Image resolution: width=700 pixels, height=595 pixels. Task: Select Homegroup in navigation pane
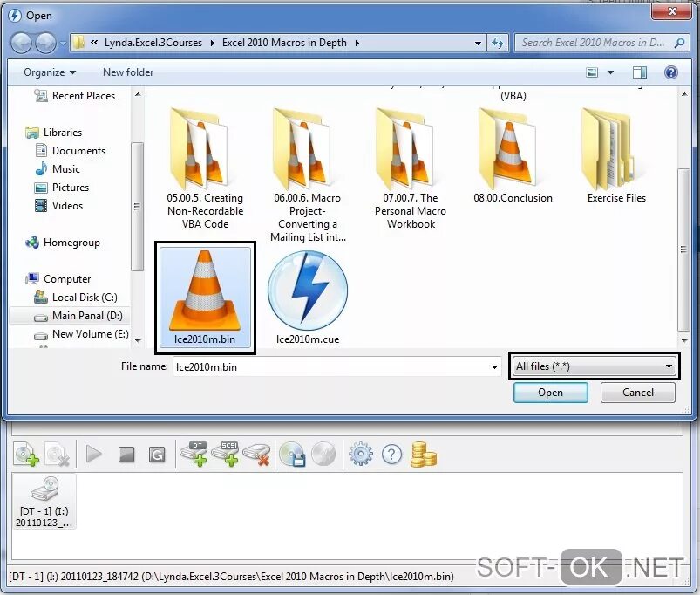63,243
